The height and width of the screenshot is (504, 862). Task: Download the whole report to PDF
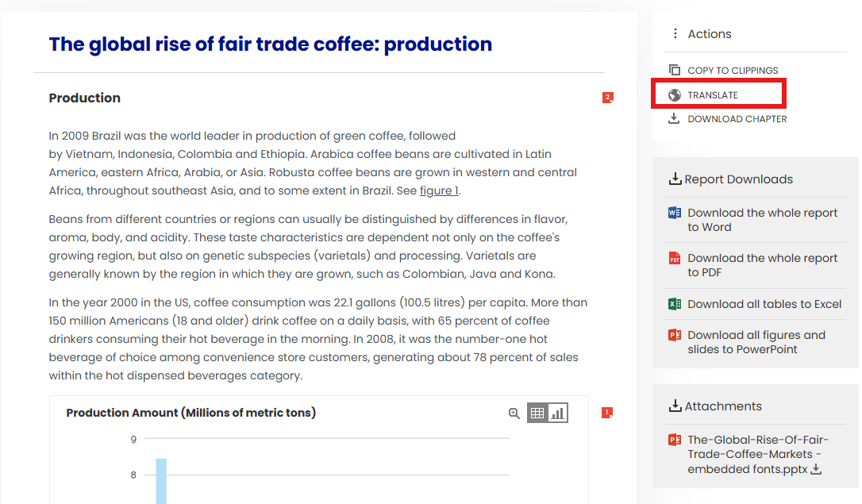762,265
